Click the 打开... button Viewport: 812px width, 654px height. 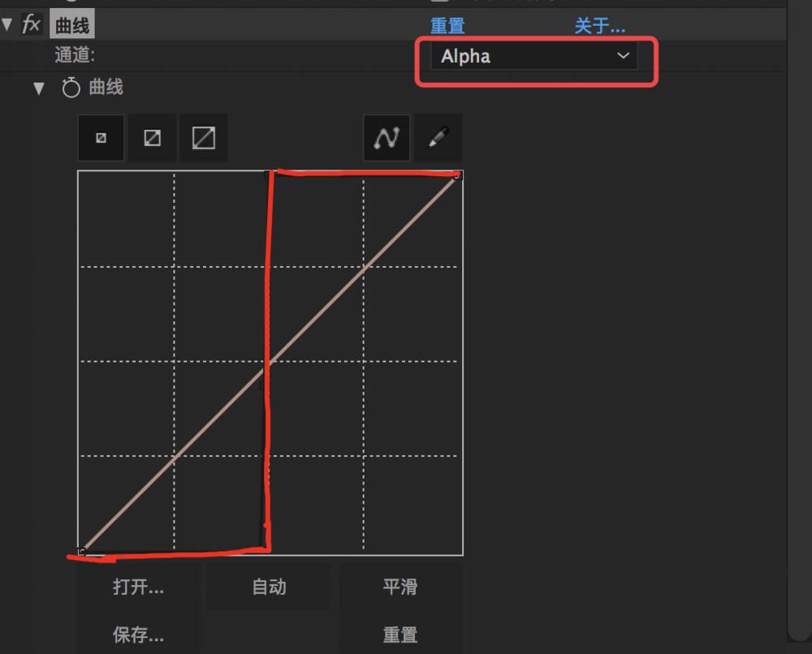pyautogui.click(x=138, y=587)
